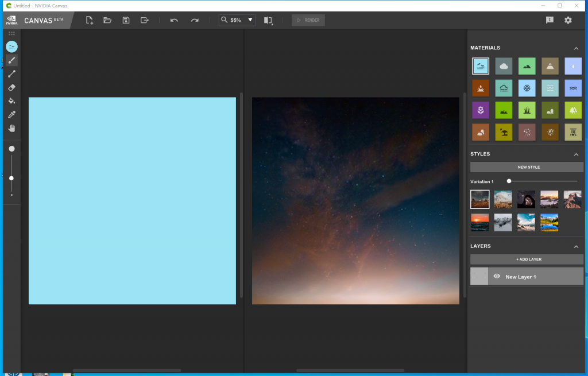Click the Render button

pos(308,20)
